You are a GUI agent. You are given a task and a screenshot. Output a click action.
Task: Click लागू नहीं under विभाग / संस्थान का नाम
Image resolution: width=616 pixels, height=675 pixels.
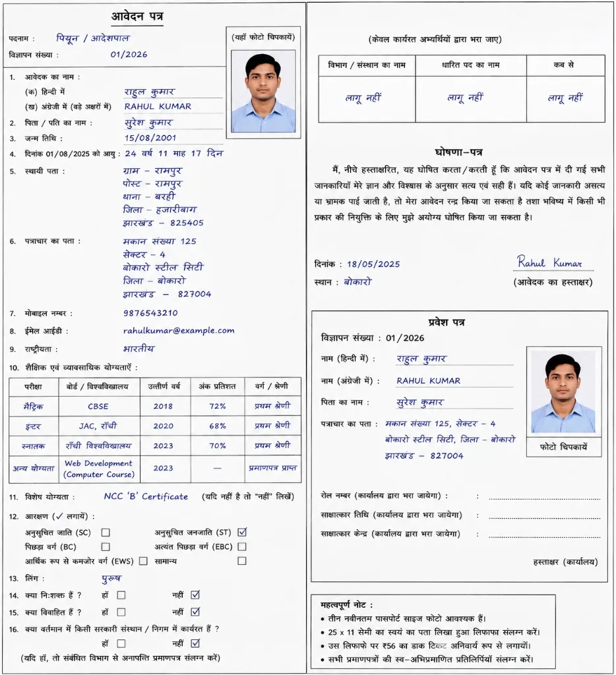(363, 98)
